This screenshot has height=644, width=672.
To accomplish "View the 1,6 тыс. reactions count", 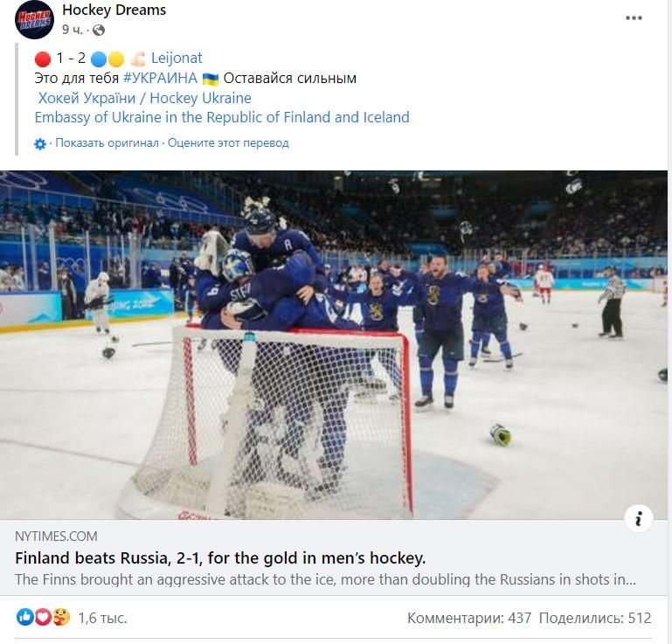I will point(102,618).
